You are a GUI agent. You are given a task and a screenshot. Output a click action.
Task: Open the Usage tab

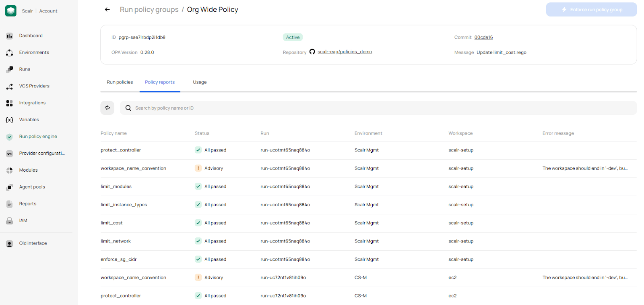[x=200, y=82]
